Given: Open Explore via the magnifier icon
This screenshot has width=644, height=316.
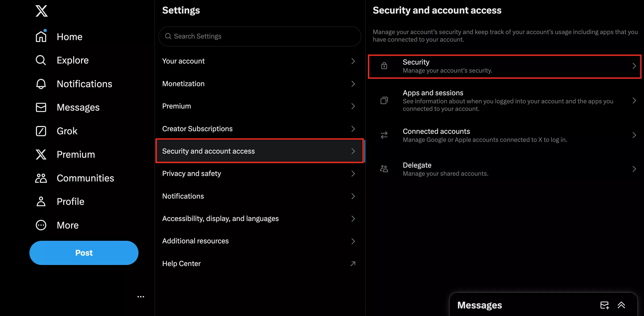Looking at the screenshot, I should (x=41, y=60).
